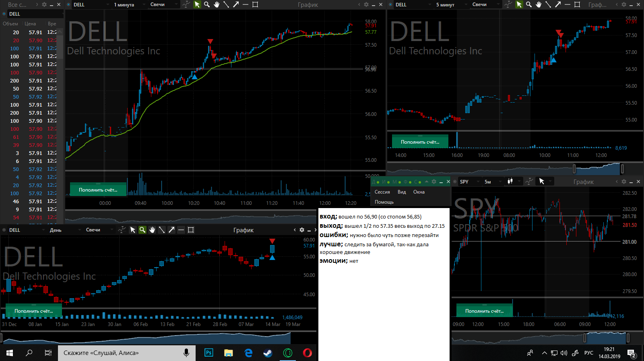Image resolution: width=644 pixels, height=361 pixels.
Task: Open settings gear of DELL 1-minute chart window
Action: (366, 4)
